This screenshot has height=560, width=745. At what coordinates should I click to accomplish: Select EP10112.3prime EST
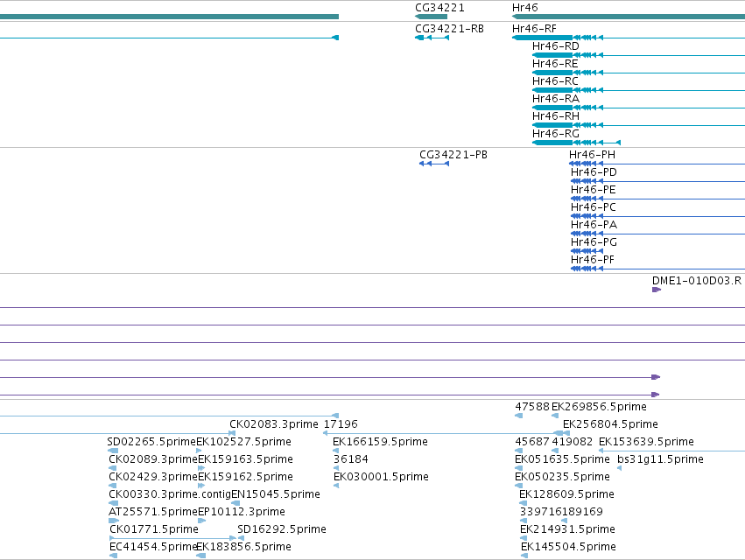coord(242,512)
